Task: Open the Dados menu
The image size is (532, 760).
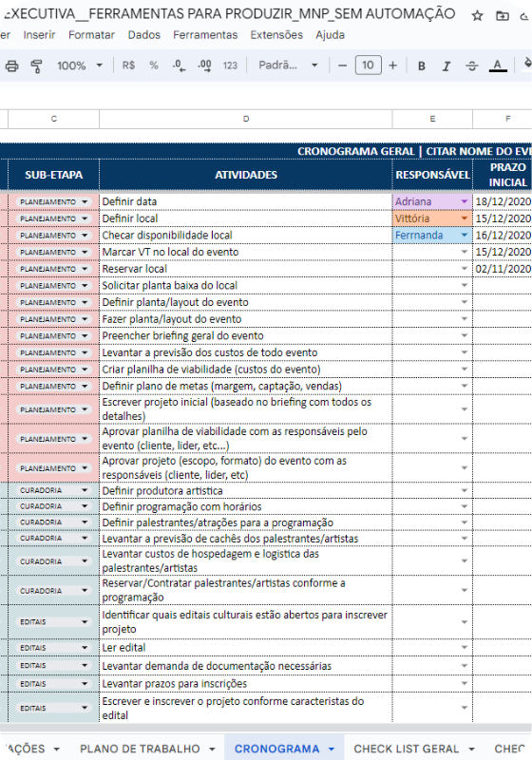Action: coord(143,35)
